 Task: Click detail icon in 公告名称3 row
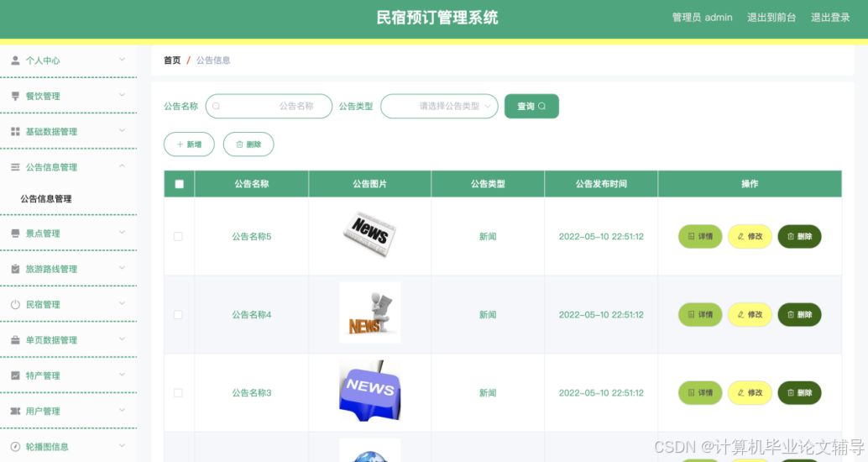[691, 393]
